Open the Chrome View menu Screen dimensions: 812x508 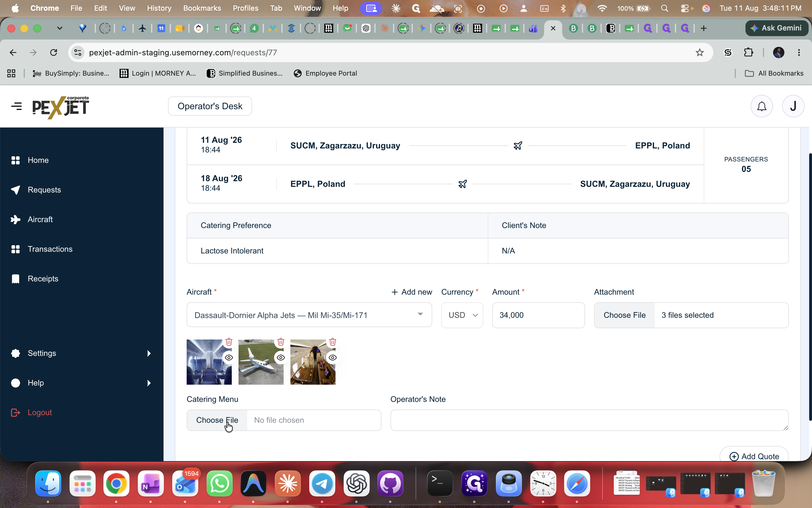point(127,8)
